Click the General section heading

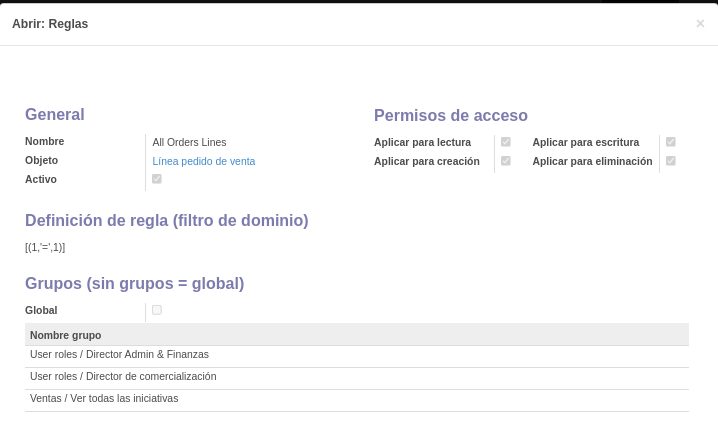(x=54, y=114)
